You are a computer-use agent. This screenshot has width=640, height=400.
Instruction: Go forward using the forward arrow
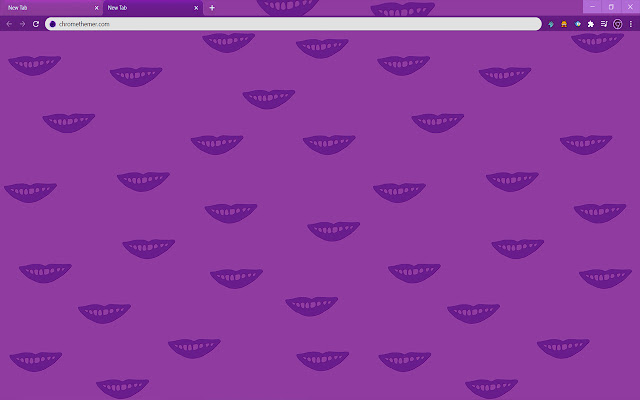point(22,24)
